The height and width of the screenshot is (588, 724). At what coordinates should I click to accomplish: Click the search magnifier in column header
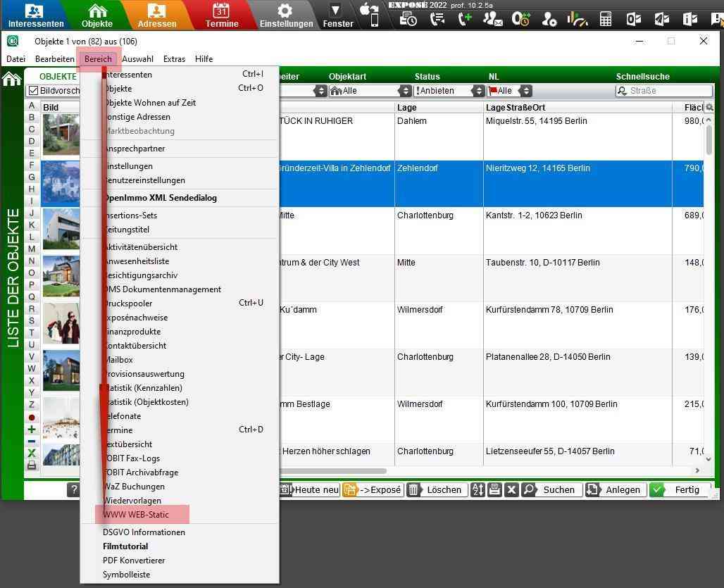coord(709,108)
